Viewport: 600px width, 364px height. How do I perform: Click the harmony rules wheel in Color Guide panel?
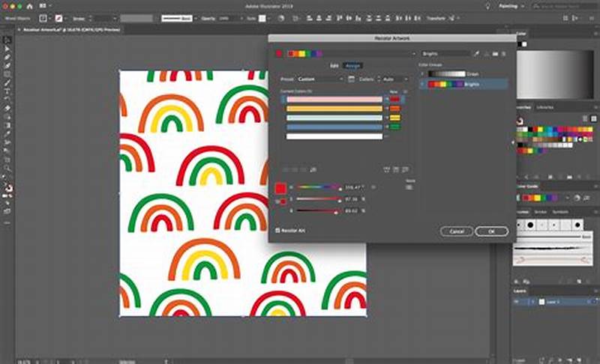click(577, 198)
